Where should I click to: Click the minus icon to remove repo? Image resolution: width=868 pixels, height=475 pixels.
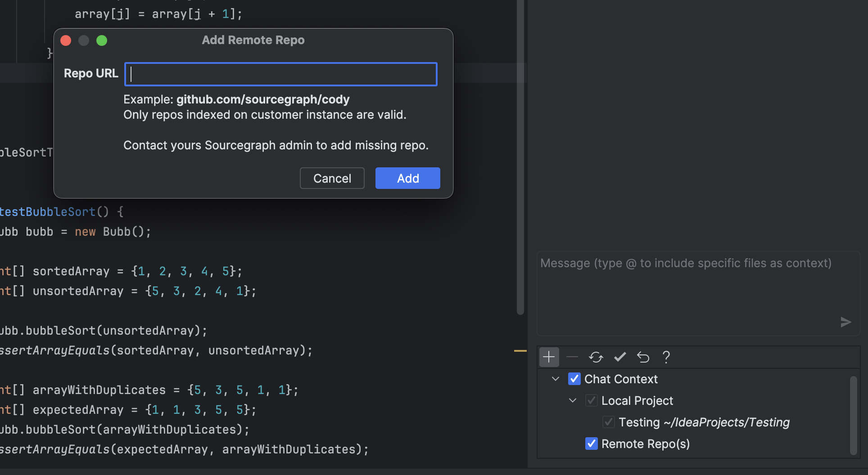[x=572, y=357]
